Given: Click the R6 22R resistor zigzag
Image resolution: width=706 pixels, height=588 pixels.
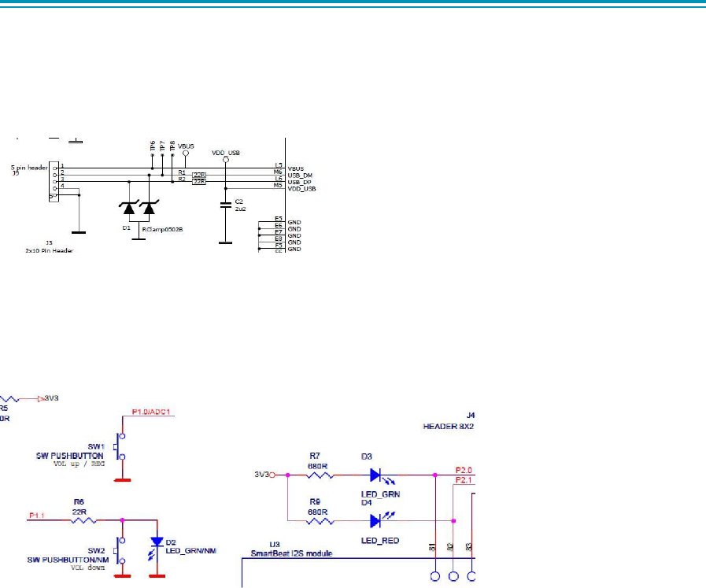Looking at the screenshot, I should click(83, 520).
